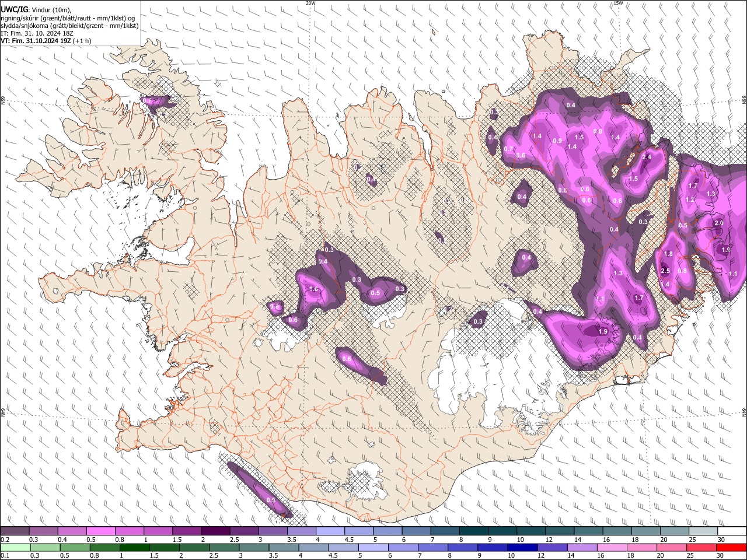The image size is (747, 560).
Task: Click the 'IT: Fim. 31. 10. 2024 18Z' line
Action: [37, 33]
